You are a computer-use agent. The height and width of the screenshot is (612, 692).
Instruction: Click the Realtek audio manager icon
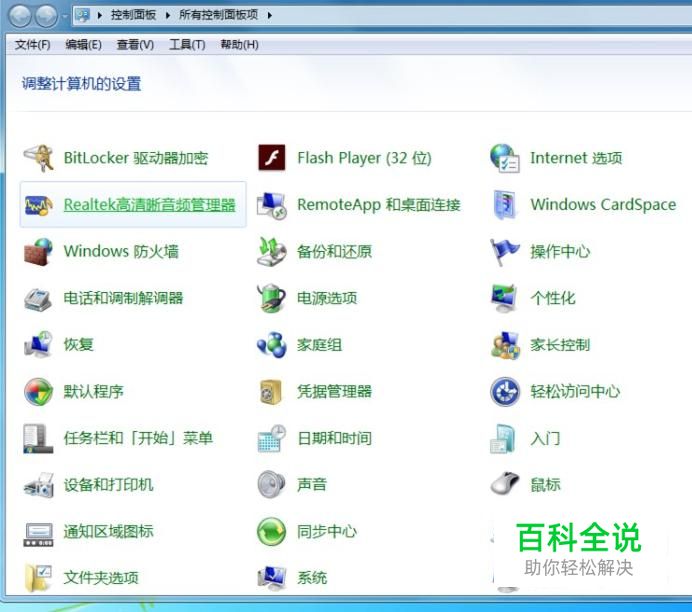(38, 205)
